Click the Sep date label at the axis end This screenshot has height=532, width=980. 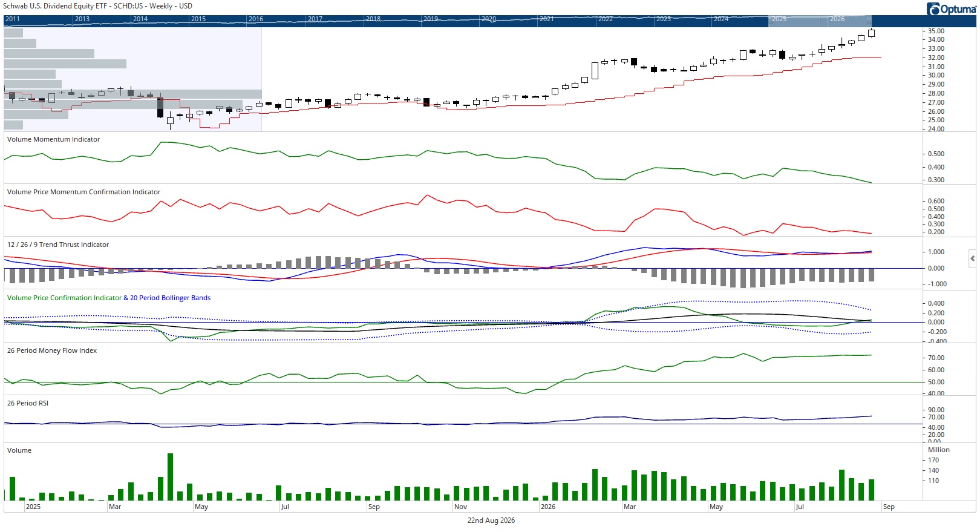point(889,507)
